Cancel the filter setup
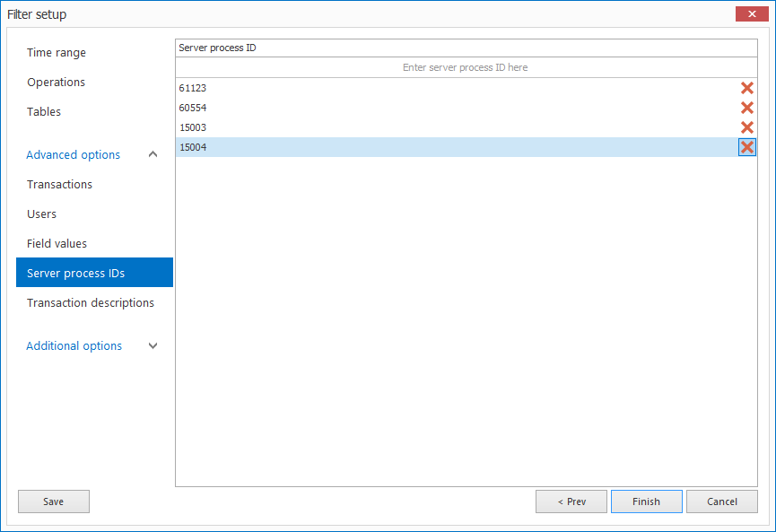776x532 pixels. (x=721, y=501)
